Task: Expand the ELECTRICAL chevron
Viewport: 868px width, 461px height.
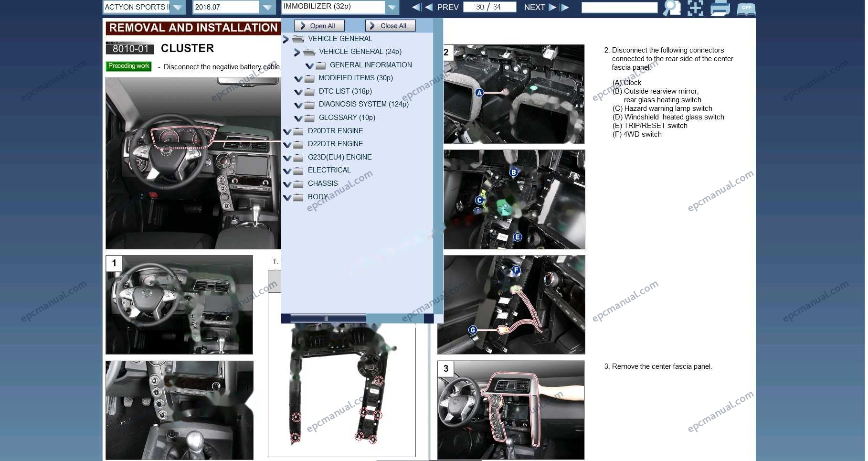Action: coord(287,171)
